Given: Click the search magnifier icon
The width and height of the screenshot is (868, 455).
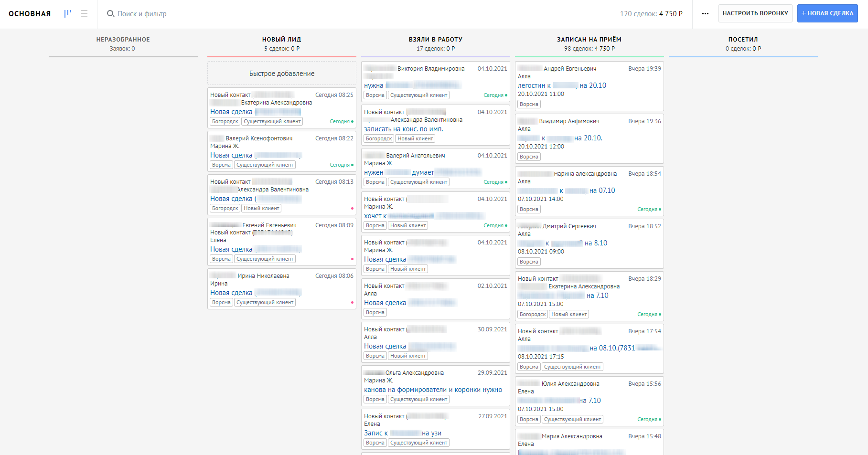Looking at the screenshot, I should [x=110, y=14].
